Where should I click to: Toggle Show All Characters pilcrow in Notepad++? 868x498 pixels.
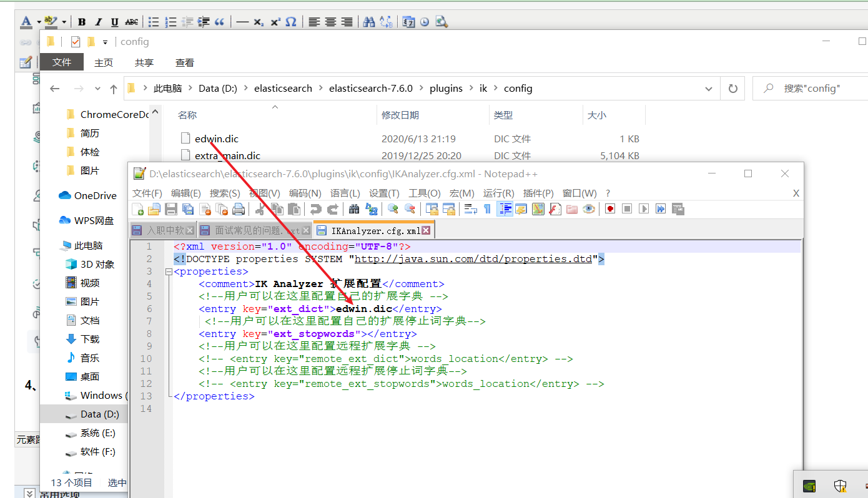coord(488,209)
